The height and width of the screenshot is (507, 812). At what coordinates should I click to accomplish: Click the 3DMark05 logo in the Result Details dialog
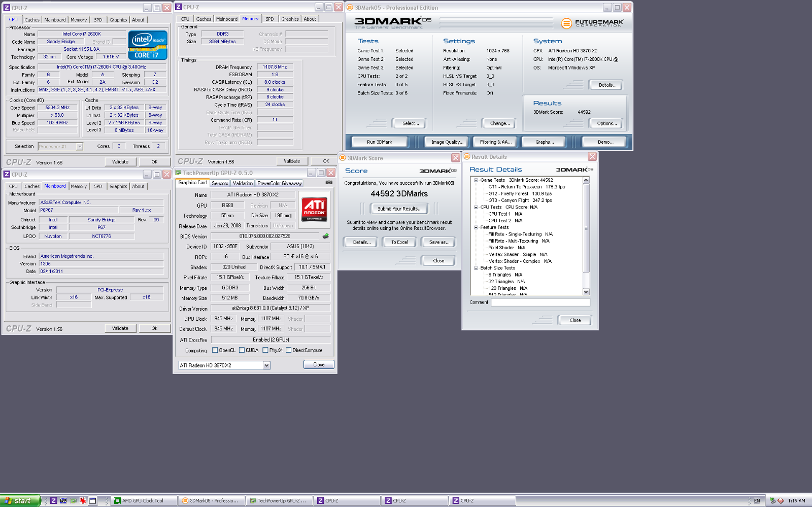click(574, 170)
